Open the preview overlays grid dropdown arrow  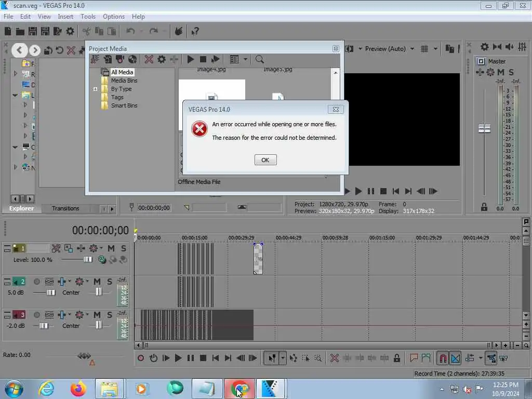(435, 49)
